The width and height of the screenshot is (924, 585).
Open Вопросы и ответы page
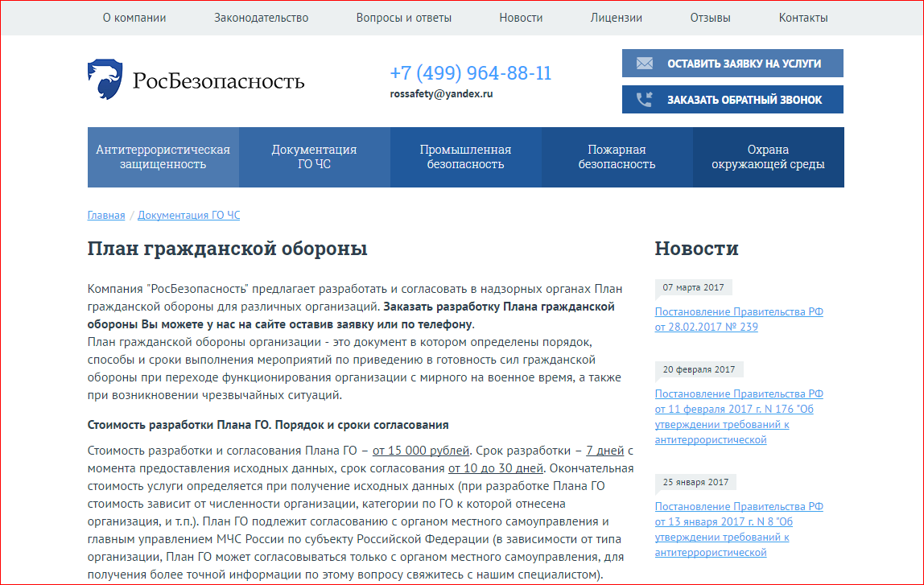[403, 18]
